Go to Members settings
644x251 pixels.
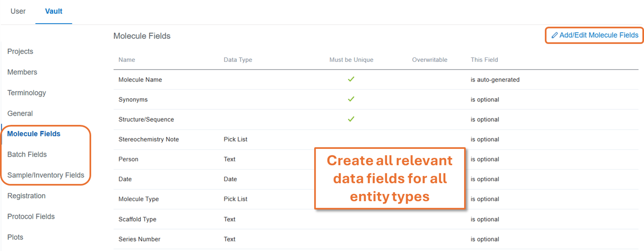[x=22, y=72]
